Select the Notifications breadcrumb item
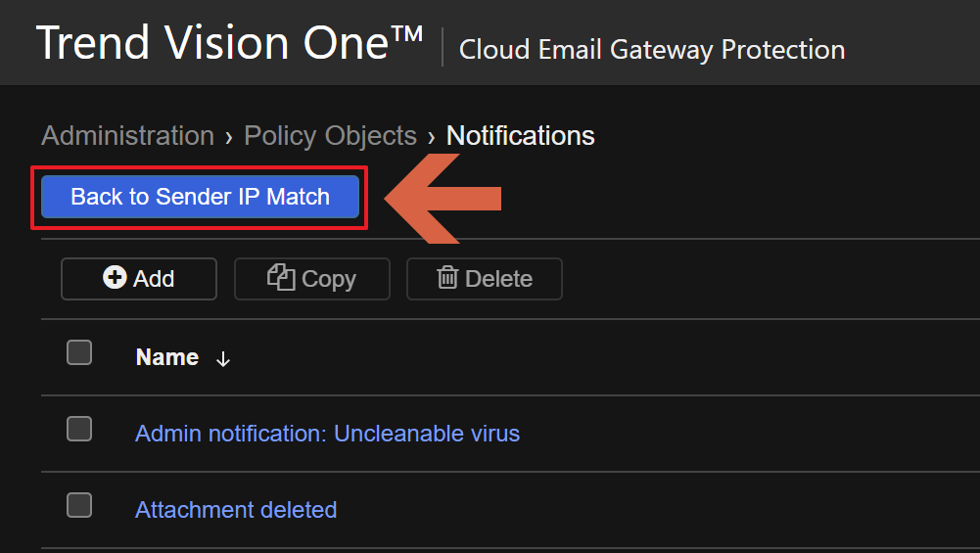This screenshot has width=980, height=553. click(520, 136)
